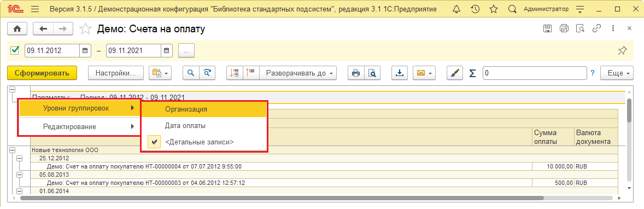Uncheck the period filter checkbox

pyautogui.click(x=15, y=50)
